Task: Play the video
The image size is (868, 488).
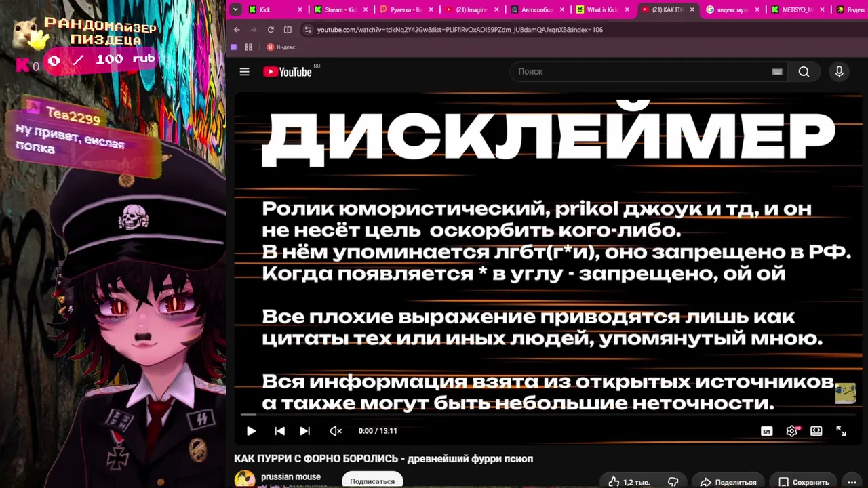Action: tap(251, 431)
